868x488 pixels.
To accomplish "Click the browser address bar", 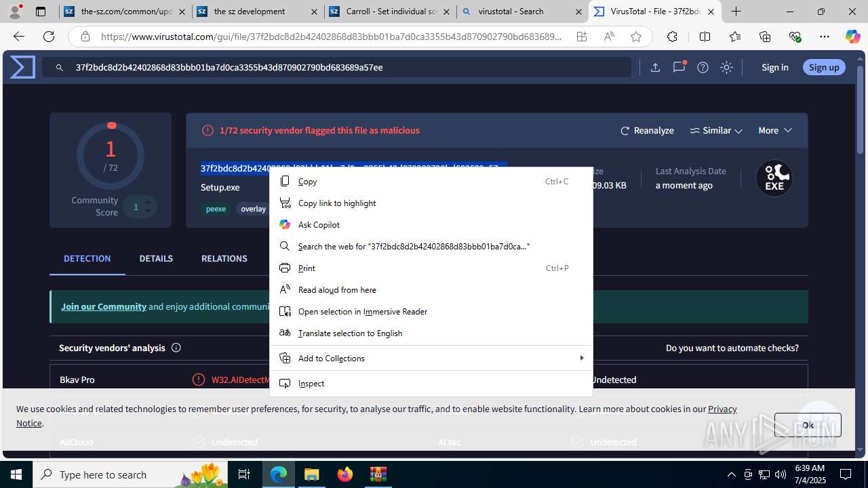I will click(331, 37).
